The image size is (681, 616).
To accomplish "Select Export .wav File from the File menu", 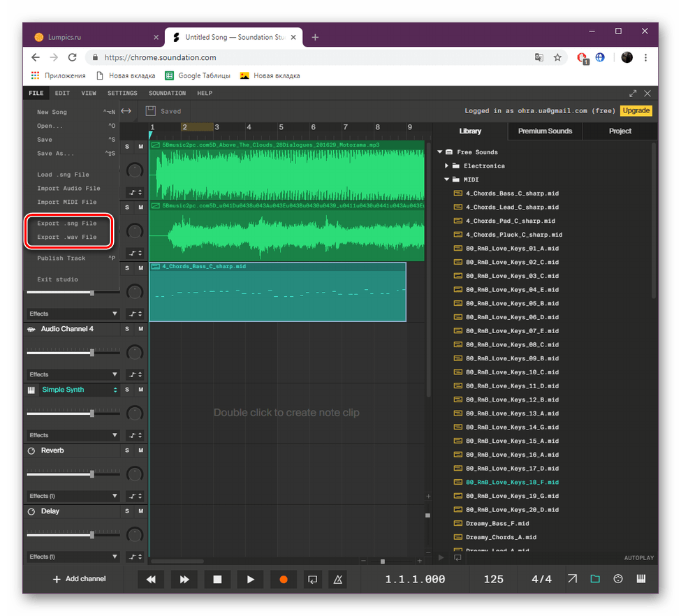I will (68, 237).
